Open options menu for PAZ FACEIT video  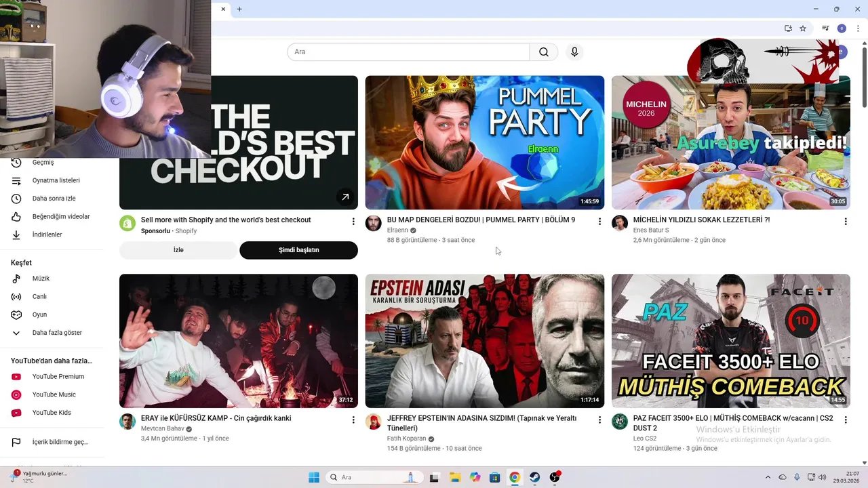click(x=846, y=420)
